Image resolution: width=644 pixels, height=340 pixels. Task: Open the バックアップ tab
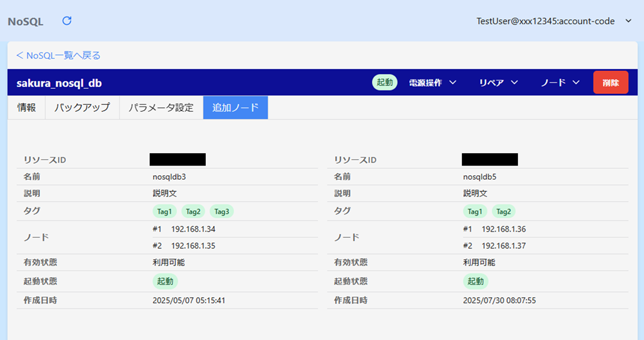[x=82, y=108]
